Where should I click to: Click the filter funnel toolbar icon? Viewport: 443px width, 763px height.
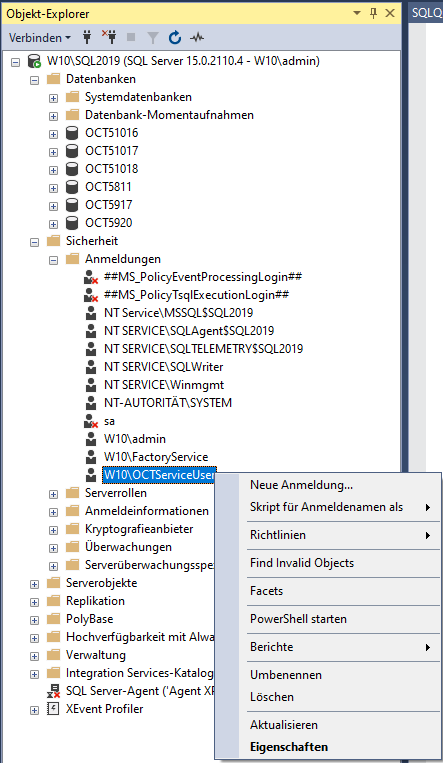pos(153,37)
